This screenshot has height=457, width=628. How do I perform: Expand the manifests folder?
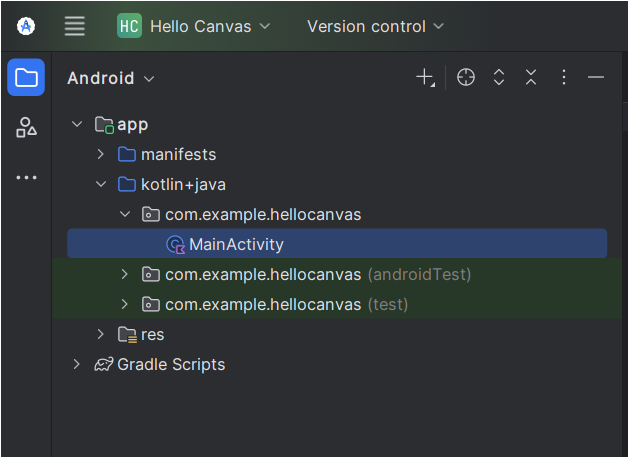101,154
